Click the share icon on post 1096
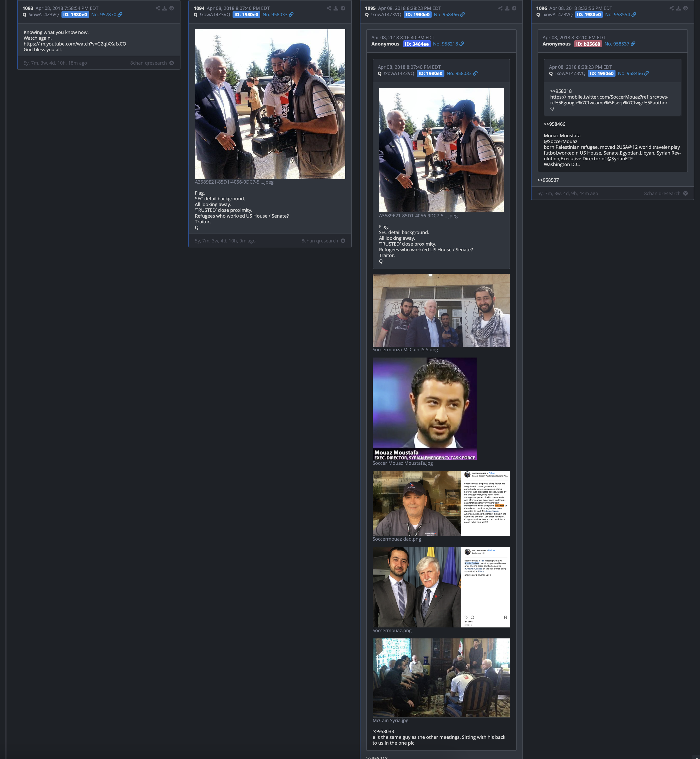 tap(671, 8)
